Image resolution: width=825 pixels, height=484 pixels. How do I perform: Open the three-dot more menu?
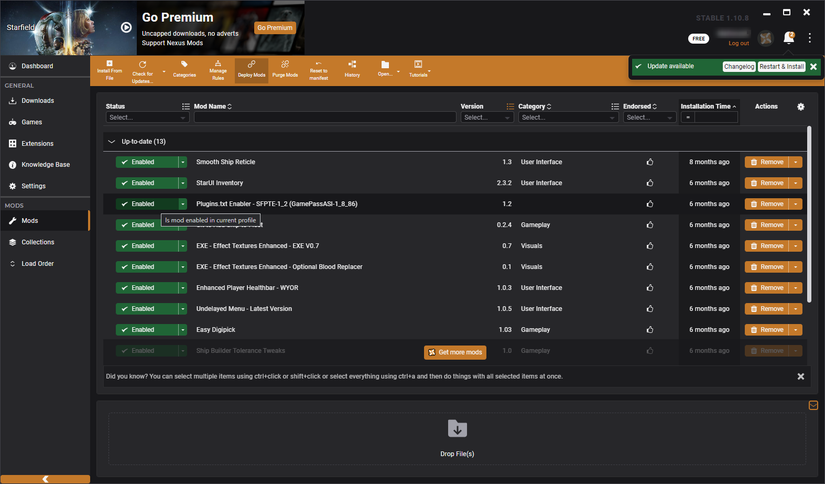coord(810,38)
